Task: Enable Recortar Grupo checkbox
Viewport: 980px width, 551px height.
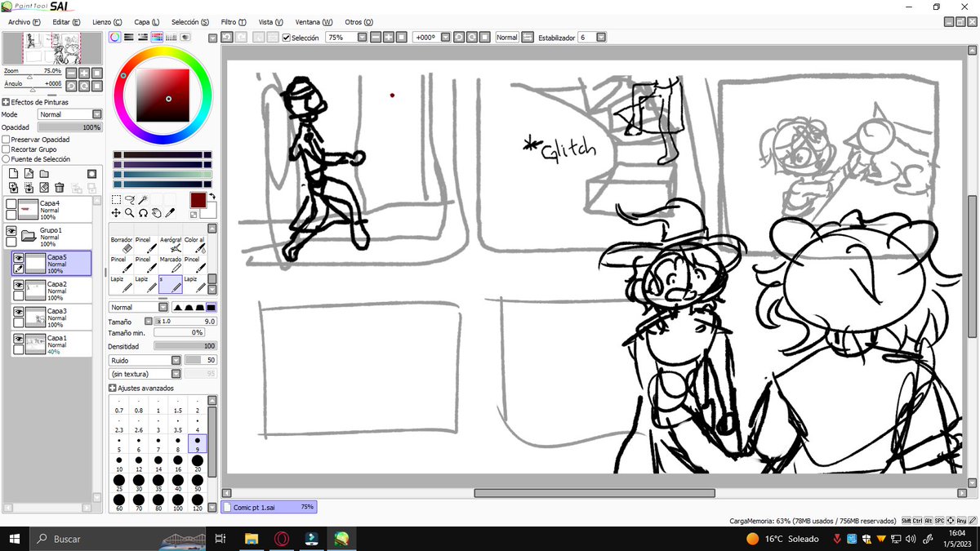Action: (x=6, y=149)
